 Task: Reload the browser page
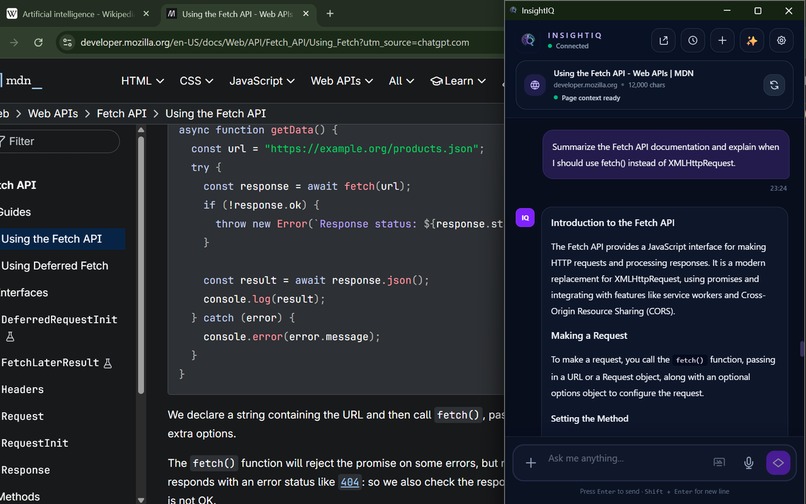(38, 43)
